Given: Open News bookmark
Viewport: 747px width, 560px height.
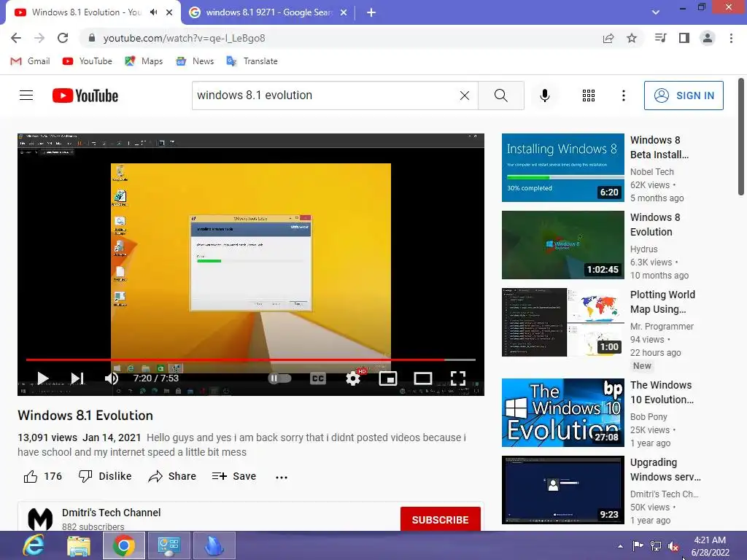Looking at the screenshot, I should click(195, 61).
